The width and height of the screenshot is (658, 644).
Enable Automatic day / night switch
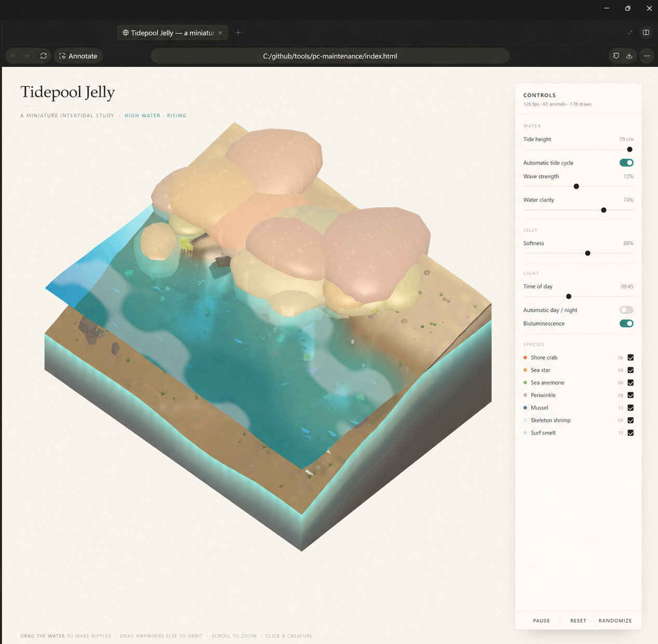pos(626,310)
